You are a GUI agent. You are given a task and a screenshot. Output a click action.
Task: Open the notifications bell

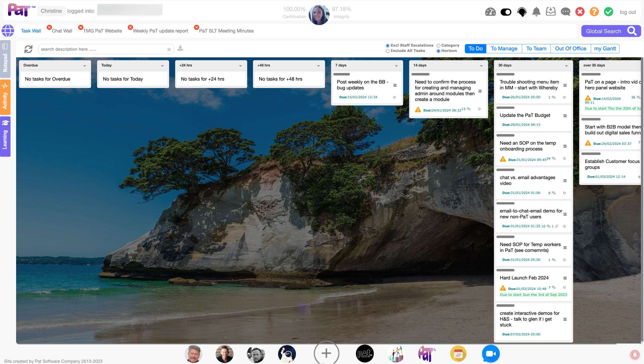tap(536, 12)
